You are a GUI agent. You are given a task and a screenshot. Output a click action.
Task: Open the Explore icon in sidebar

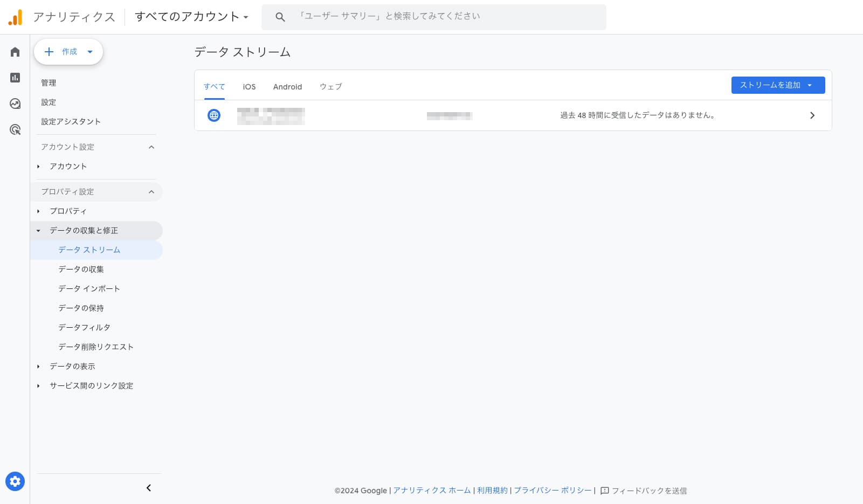tap(15, 103)
